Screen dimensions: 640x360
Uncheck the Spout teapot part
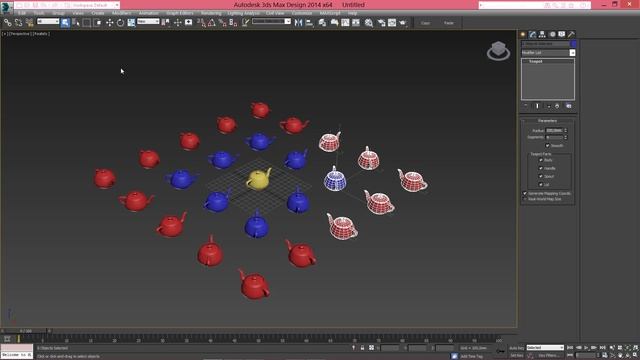[541, 176]
